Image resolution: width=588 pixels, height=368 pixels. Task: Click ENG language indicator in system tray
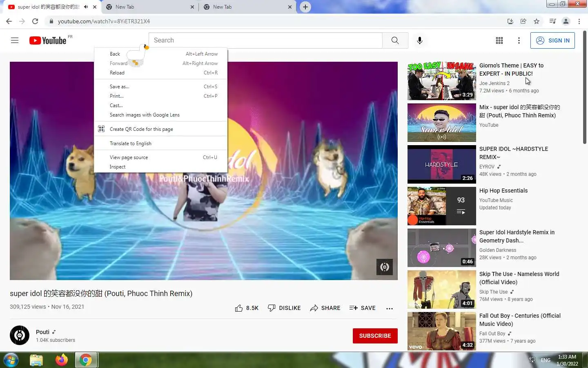[x=546, y=360]
